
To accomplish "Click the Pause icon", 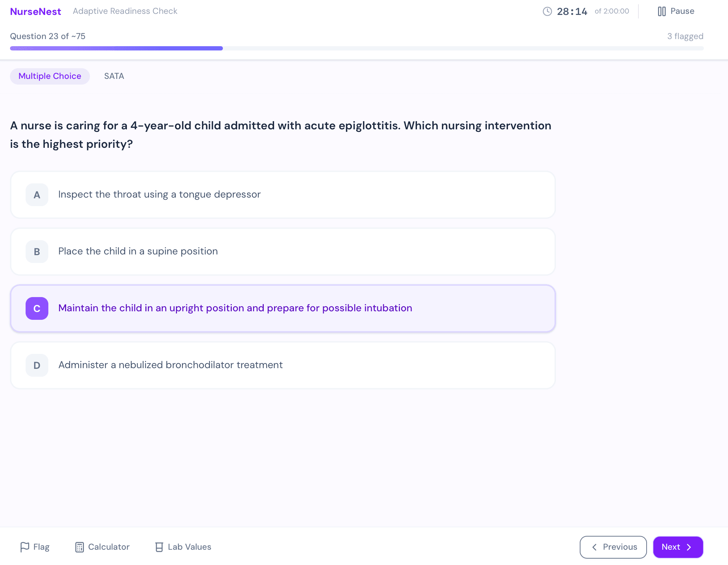I will point(662,11).
